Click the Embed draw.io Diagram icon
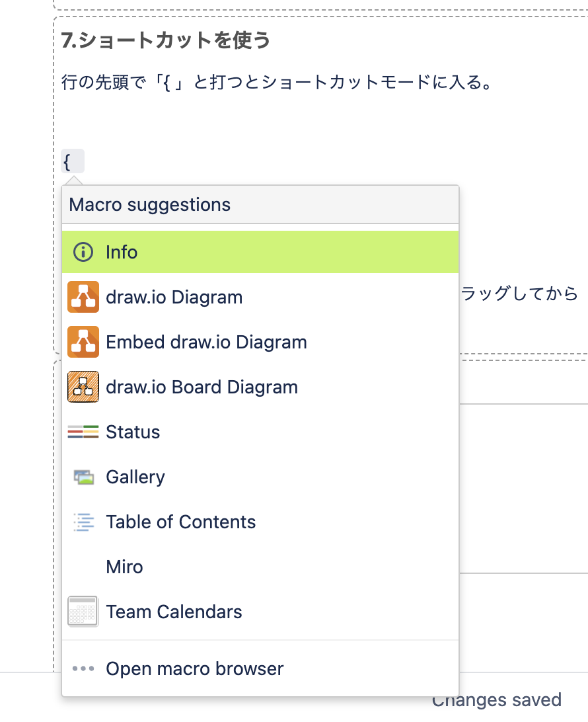The height and width of the screenshot is (722, 588). (83, 342)
